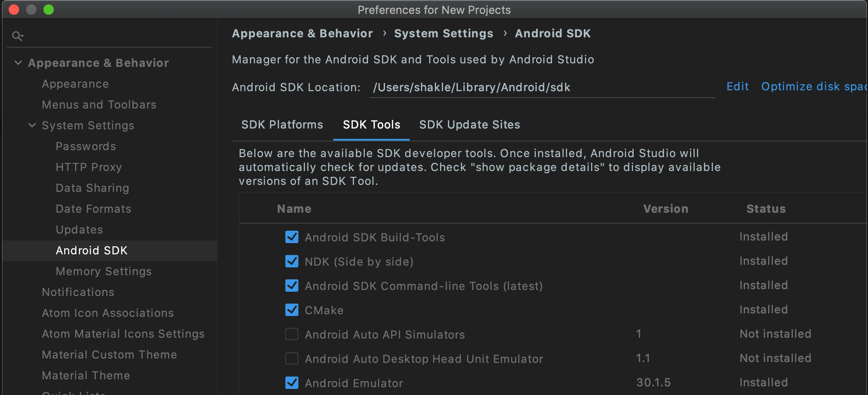The height and width of the screenshot is (395, 868).
Task: Open the SDK Update Sites tab
Action: tap(470, 125)
